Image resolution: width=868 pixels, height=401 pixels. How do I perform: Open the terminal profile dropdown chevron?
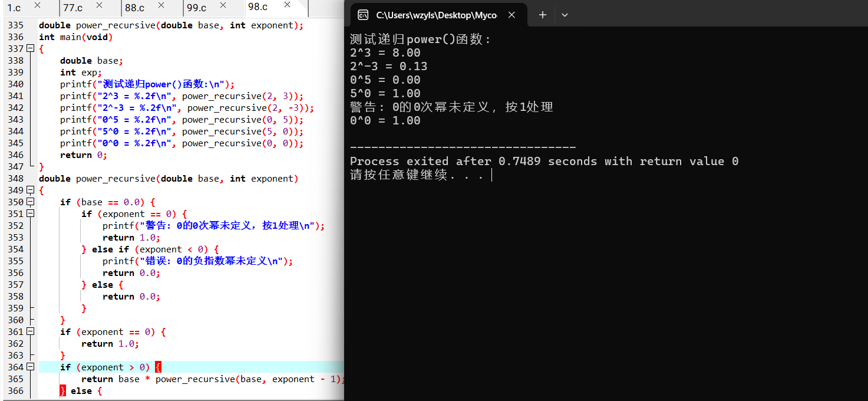(x=565, y=15)
